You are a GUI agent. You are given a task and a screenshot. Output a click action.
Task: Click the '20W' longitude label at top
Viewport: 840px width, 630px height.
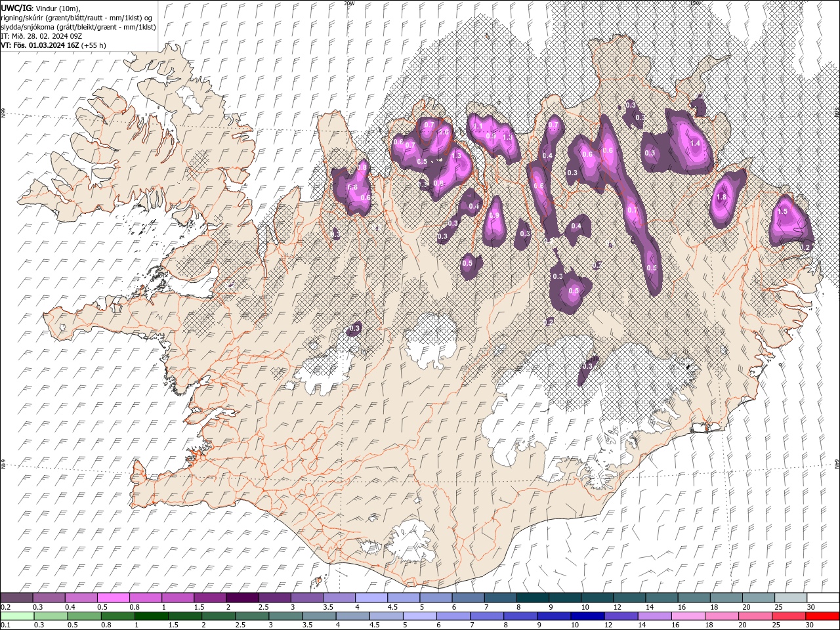349,3
